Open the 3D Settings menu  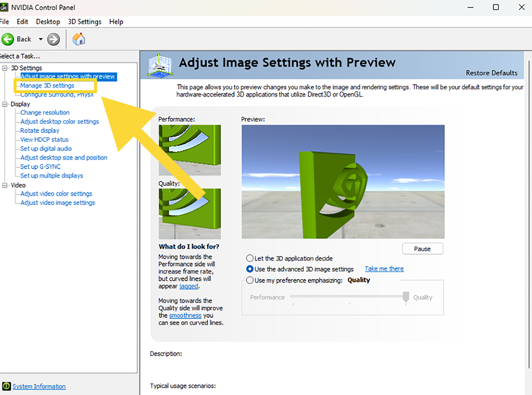point(84,22)
